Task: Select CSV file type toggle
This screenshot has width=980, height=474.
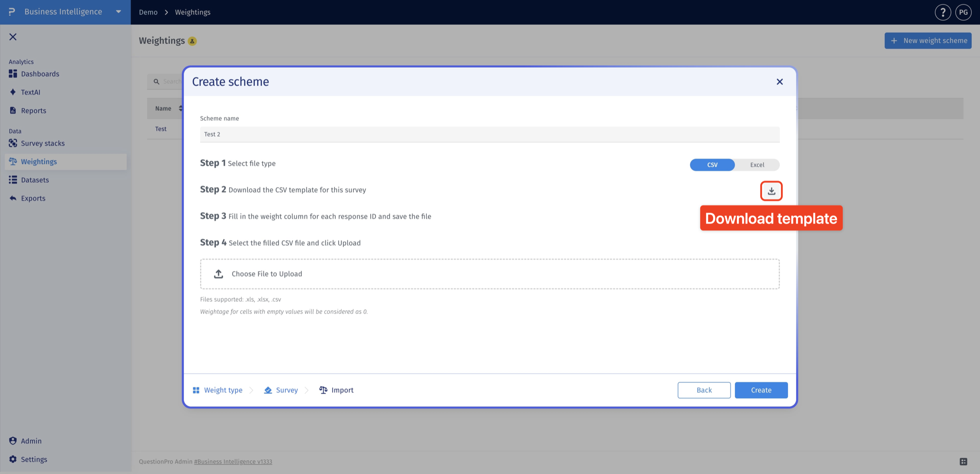Action: click(712, 165)
